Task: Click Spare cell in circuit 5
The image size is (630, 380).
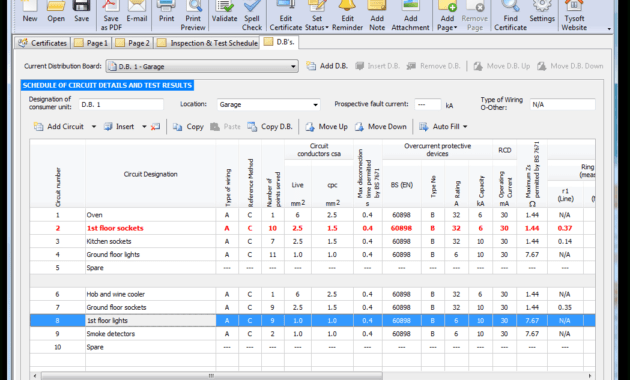Action: coord(151,268)
